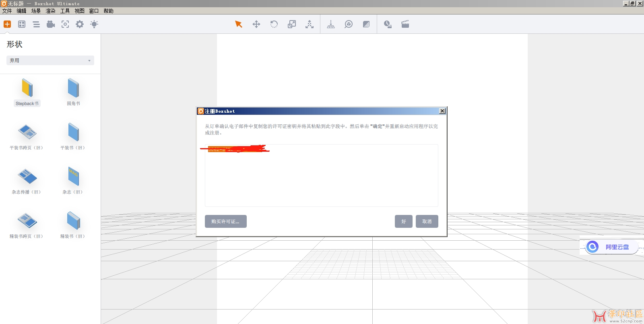Open the 窗口 menu
Screen dimensions: 644x324
pos(94,11)
